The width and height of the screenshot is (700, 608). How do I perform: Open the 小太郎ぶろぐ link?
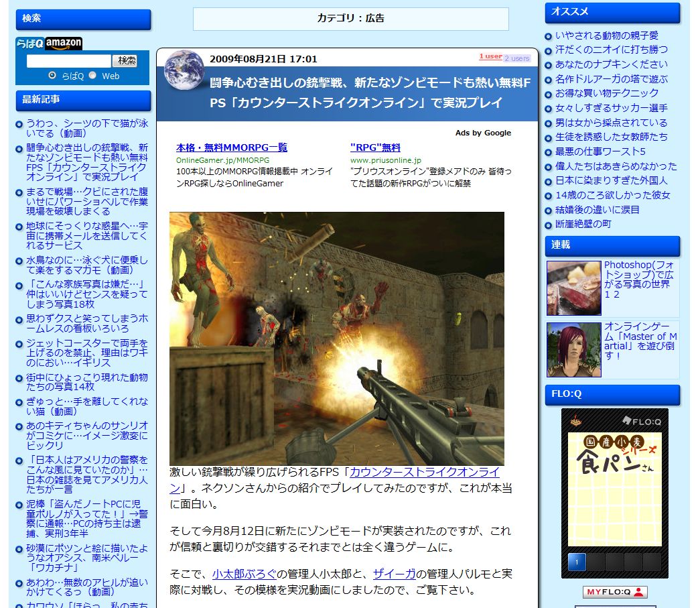point(244,574)
